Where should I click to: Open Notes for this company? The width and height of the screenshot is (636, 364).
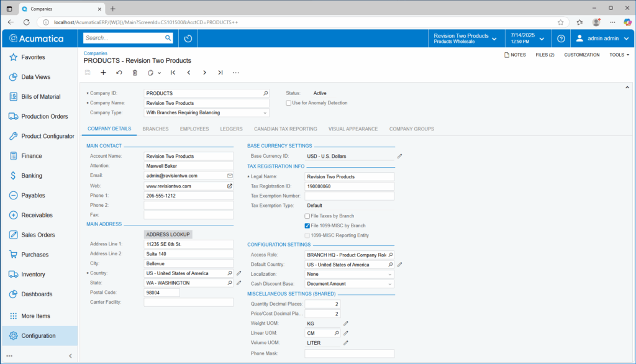[x=515, y=55]
